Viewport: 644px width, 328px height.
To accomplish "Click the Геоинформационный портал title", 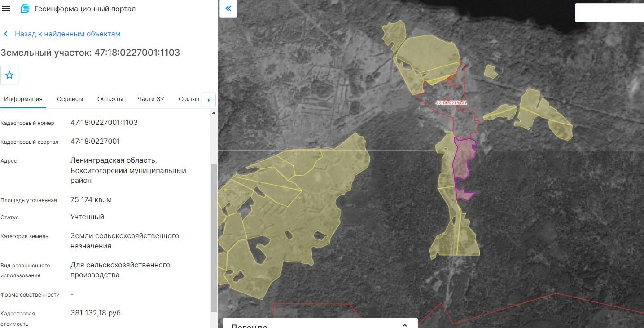I will pyautogui.click(x=85, y=9).
